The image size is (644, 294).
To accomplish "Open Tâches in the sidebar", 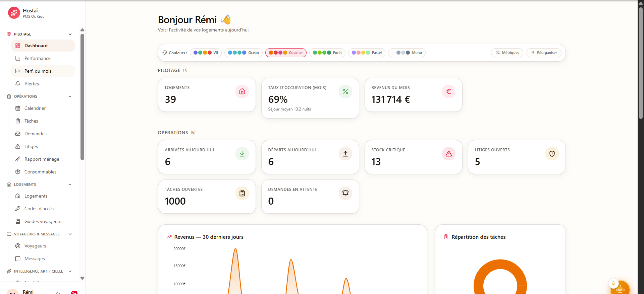I will 43,121.
